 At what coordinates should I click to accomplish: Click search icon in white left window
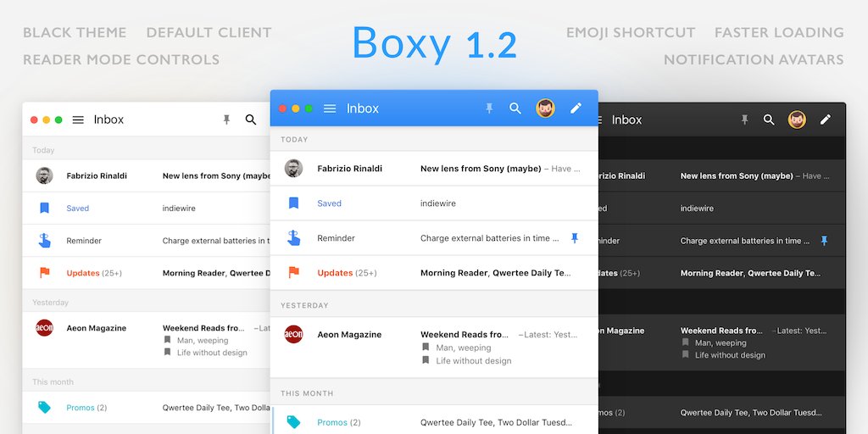pos(251,120)
